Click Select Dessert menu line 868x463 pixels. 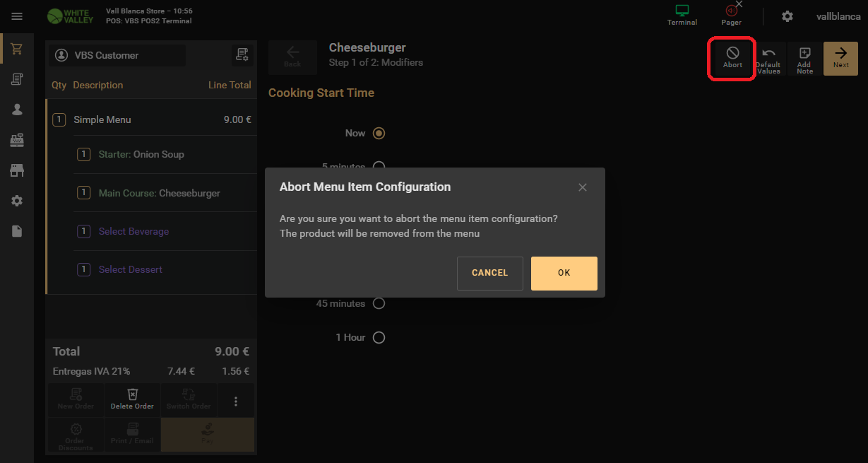pyautogui.click(x=165, y=269)
